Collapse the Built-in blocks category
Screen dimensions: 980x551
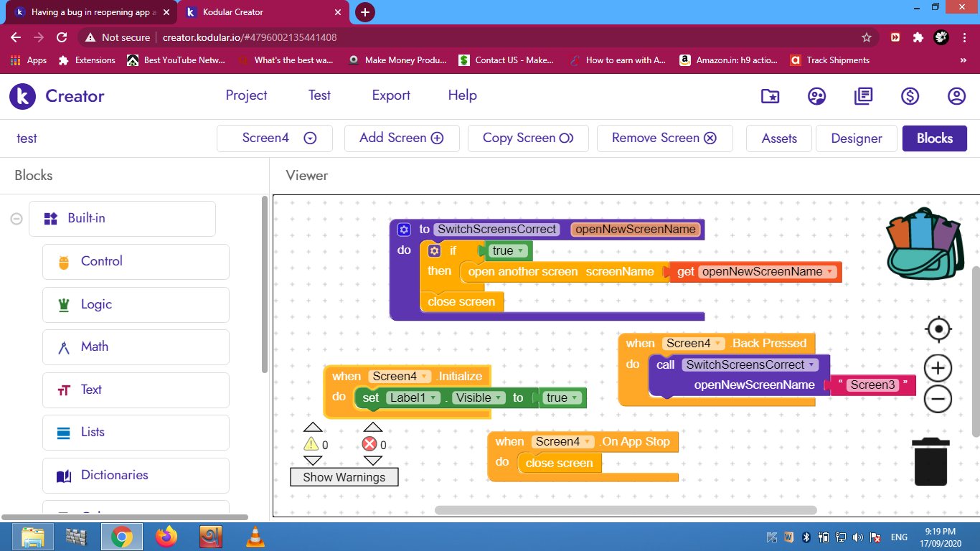point(16,219)
